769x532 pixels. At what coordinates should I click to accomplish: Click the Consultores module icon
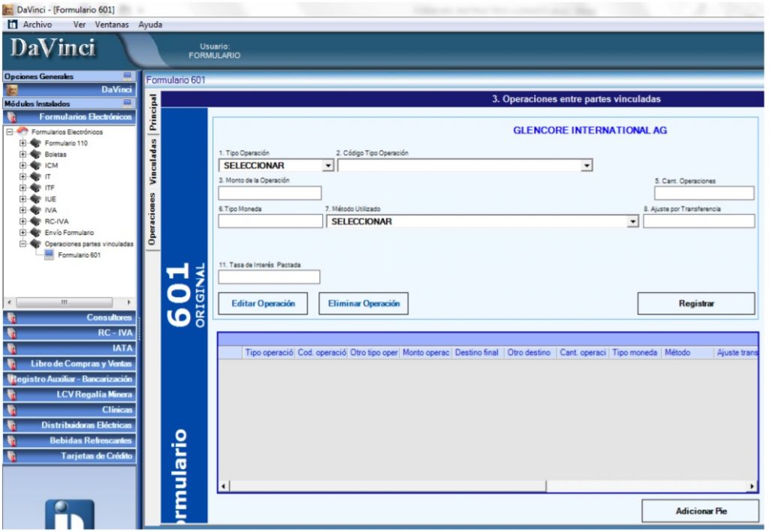11,317
